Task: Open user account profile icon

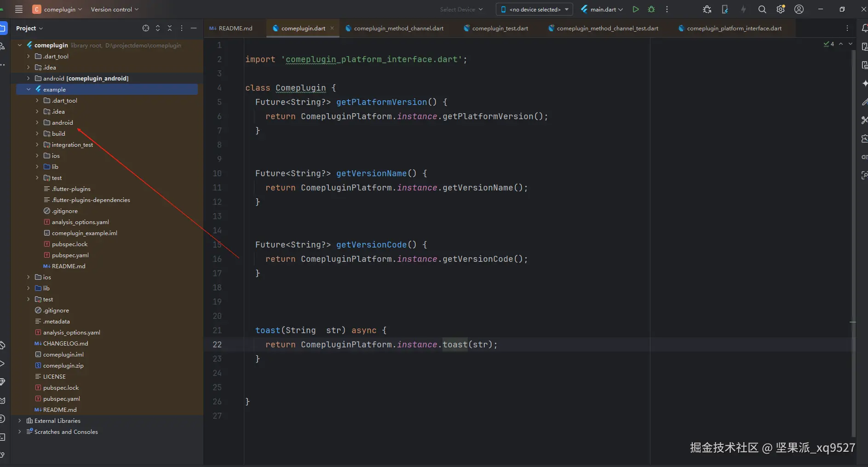Action: click(x=799, y=9)
